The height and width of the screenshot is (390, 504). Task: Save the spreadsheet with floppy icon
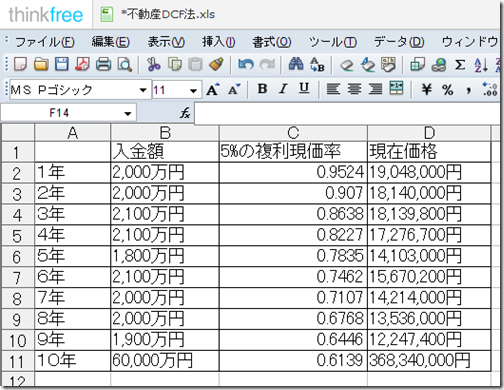[62, 64]
